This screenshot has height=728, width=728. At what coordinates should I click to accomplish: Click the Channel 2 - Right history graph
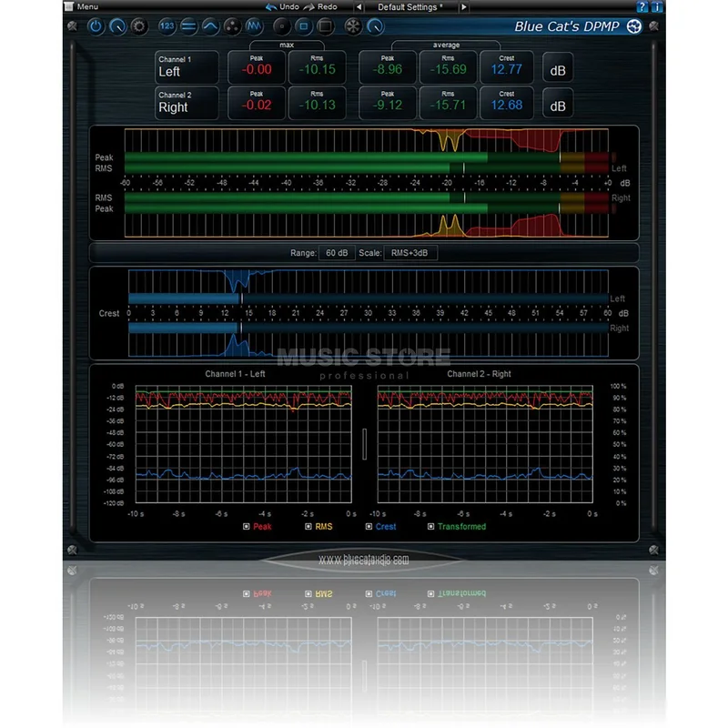pos(485,444)
